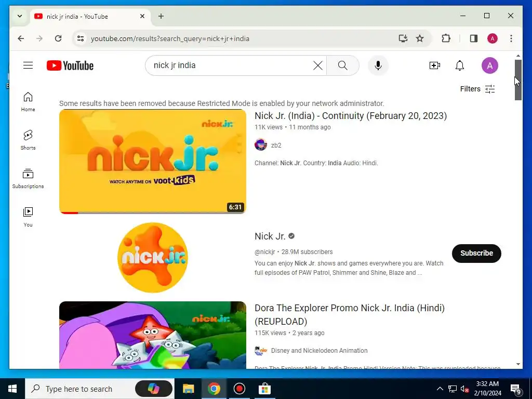The width and height of the screenshot is (532, 399).
Task: Open the notification center icon
Action: [516, 389]
